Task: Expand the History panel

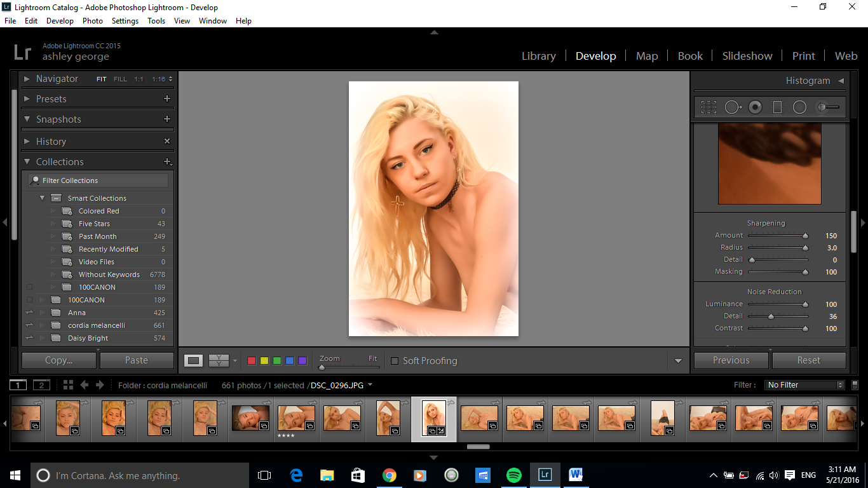Action: click(x=27, y=141)
